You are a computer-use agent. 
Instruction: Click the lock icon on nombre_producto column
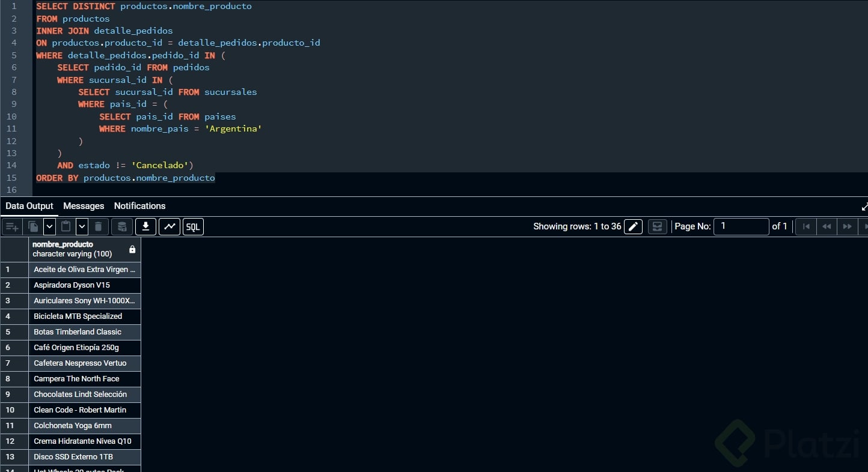132,249
